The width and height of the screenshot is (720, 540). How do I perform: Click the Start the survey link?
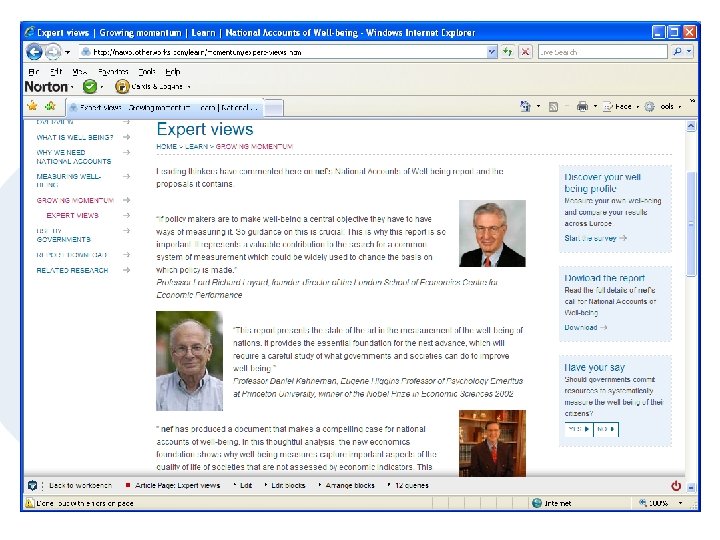tap(595, 238)
